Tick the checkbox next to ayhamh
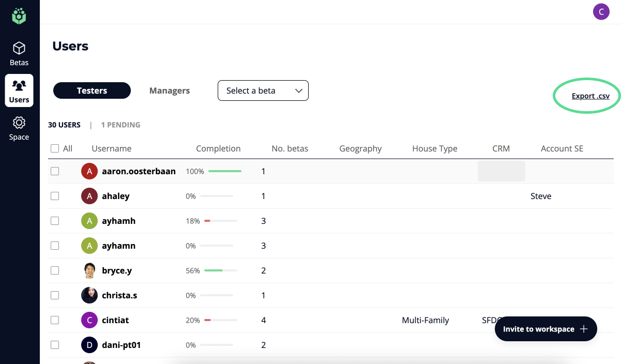 (55, 221)
